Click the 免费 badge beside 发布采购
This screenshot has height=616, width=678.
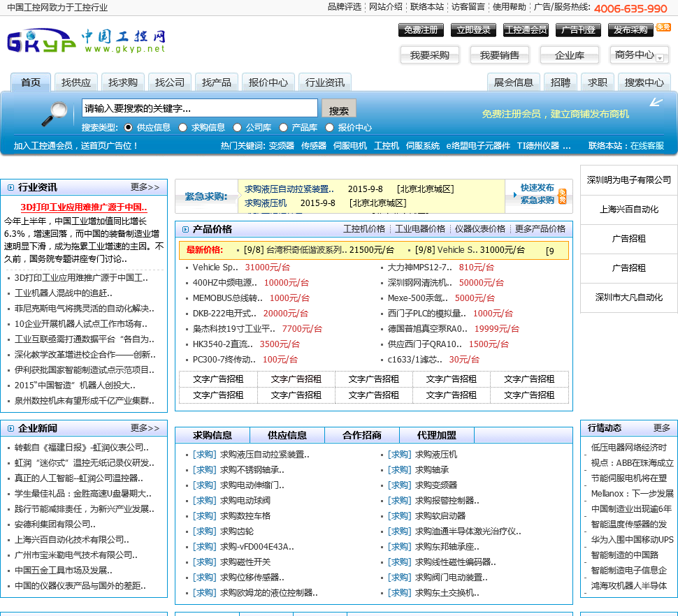click(x=663, y=27)
